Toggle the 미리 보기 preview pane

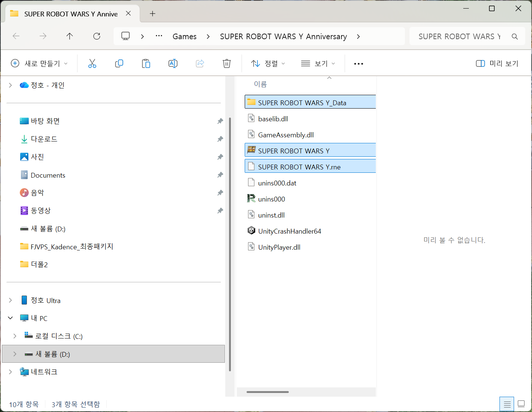pyautogui.click(x=497, y=63)
